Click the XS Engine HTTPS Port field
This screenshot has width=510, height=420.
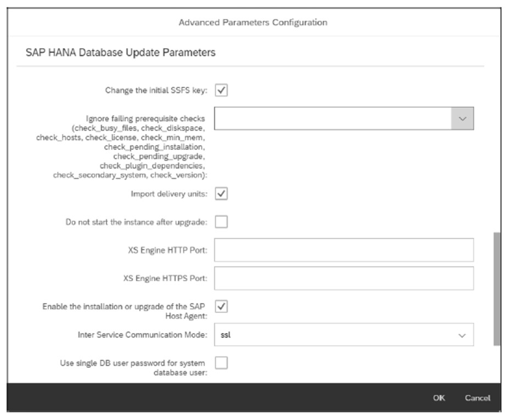pyautogui.click(x=344, y=278)
